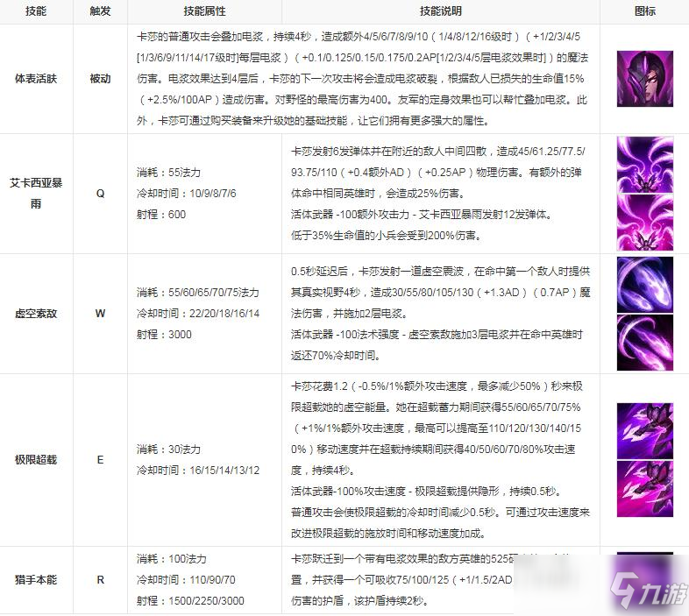Image resolution: width=689 pixels, height=616 pixels.
Task: Click the R trigger cell
Action: [100, 580]
